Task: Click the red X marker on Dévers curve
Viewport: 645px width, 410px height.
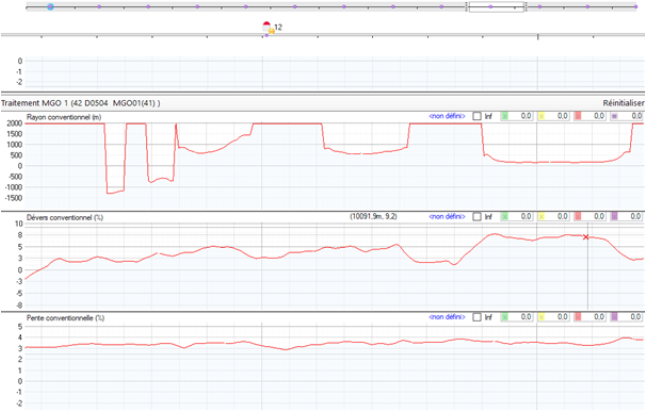Action: [x=586, y=237]
